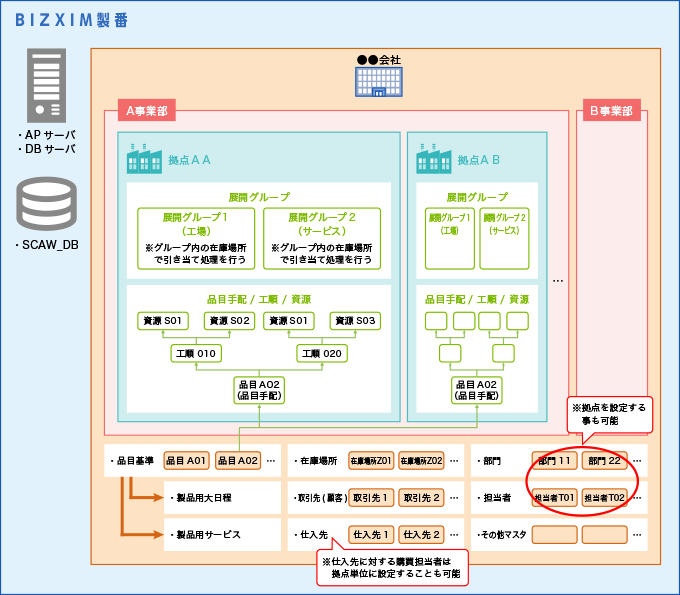The width and height of the screenshot is (680, 595).
Task: Switch to the B事業部 label tab
Action: point(611,111)
